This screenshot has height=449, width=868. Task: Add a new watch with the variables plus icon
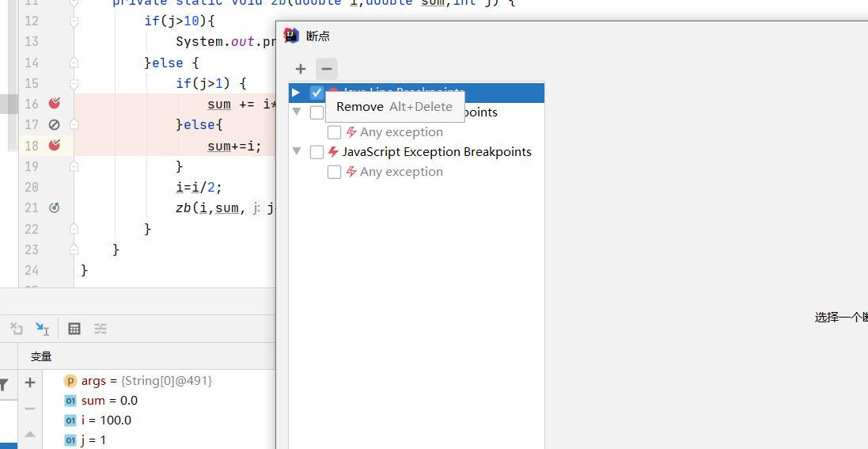coord(30,382)
